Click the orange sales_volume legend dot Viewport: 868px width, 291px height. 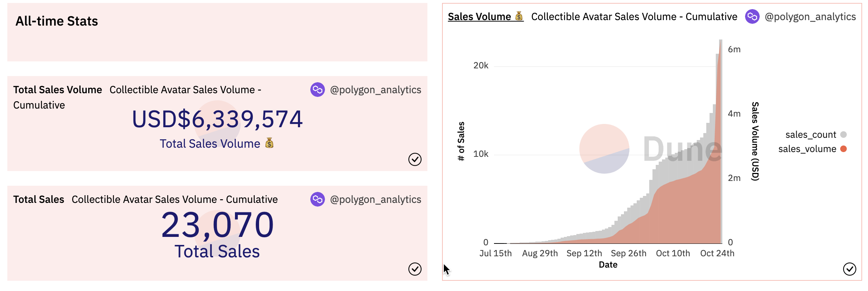pos(843,149)
